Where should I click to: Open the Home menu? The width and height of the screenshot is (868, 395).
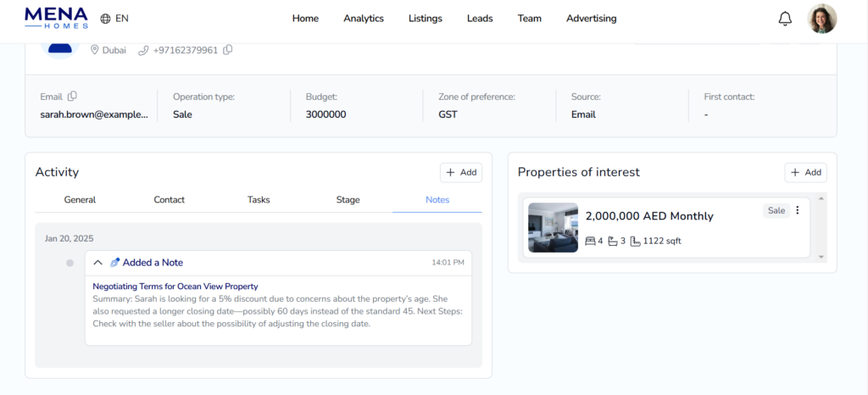point(305,19)
